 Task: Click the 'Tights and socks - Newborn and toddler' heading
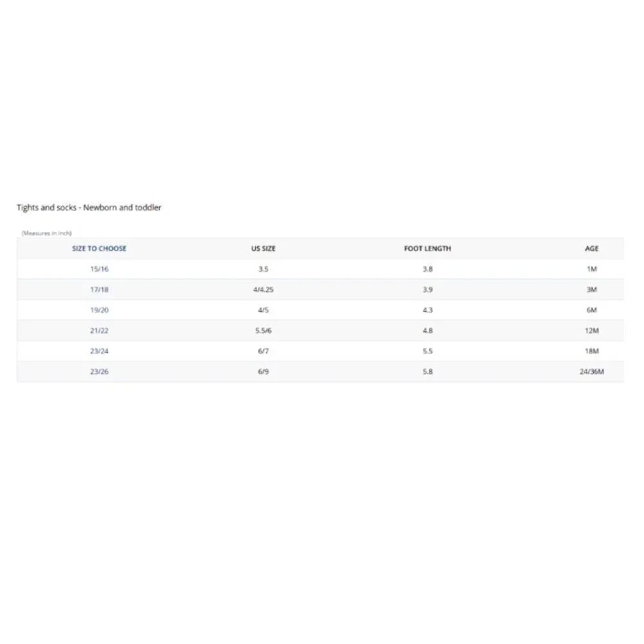[x=89, y=207]
